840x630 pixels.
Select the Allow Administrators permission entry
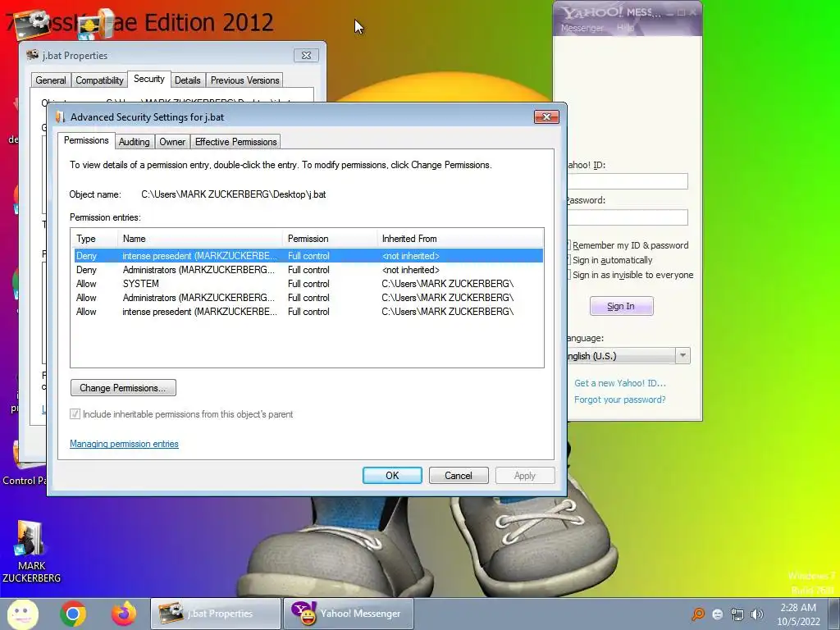308,297
